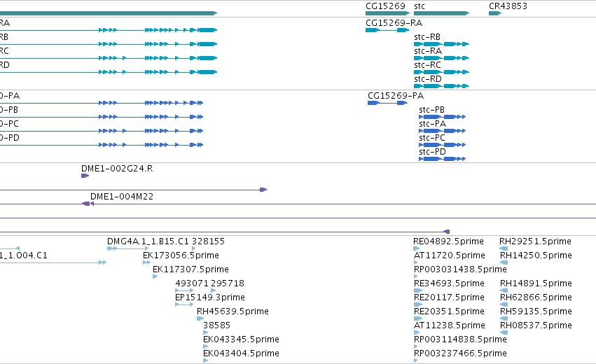596x364 pixels.
Task: Select EK173056.5prime EST label
Action: point(181,255)
